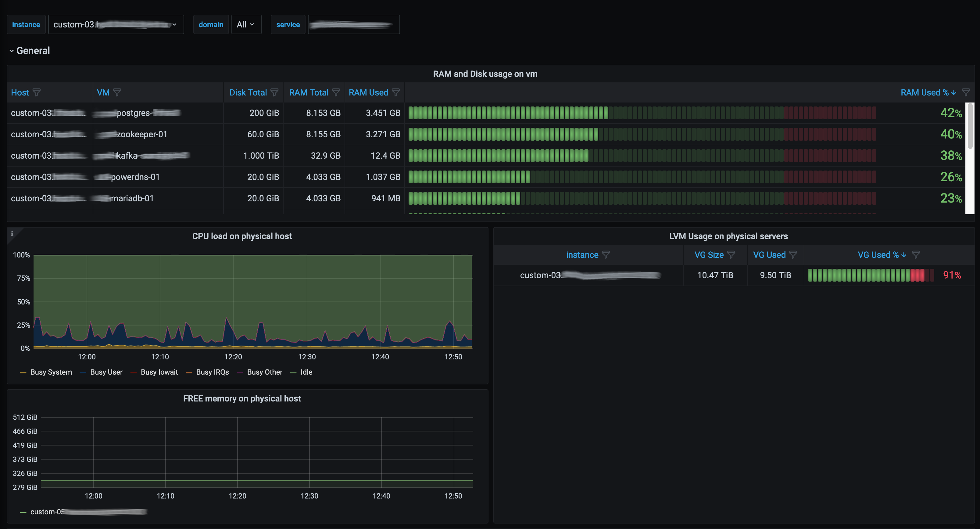The width and height of the screenshot is (980, 529).
Task: Toggle the Idle legend series
Action: [x=306, y=372]
